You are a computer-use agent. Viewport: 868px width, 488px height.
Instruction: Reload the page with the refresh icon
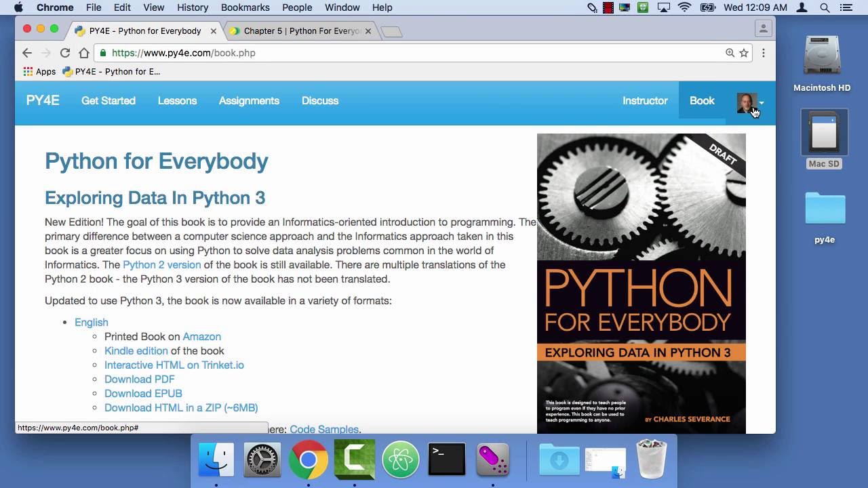click(x=65, y=53)
